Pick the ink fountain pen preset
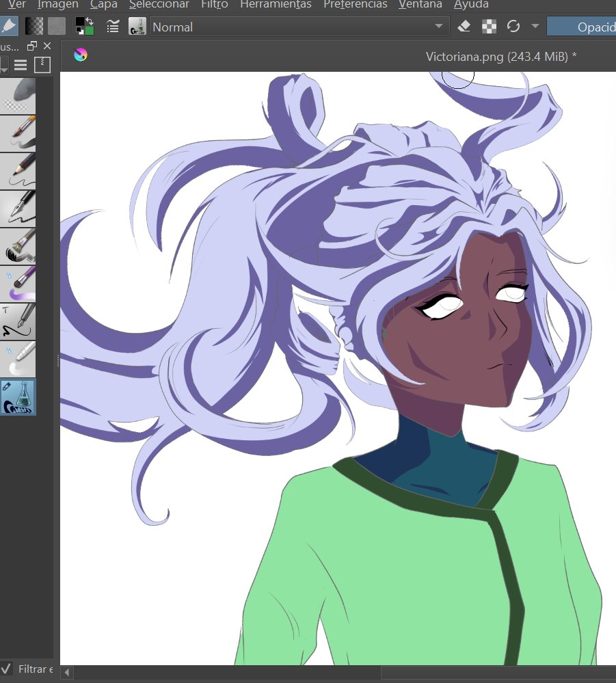The image size is (616, 683). 17,209
